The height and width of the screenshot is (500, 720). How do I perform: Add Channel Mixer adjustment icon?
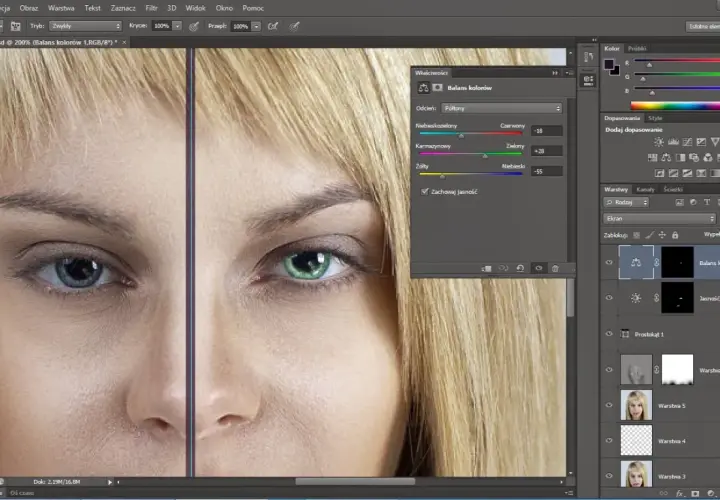pyautogui.click(x=708, y=158)
